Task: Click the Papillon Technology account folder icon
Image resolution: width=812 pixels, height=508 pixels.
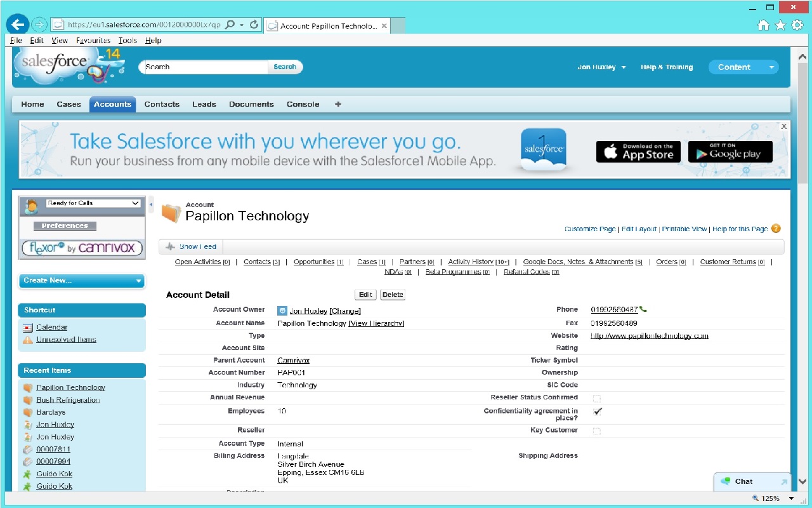Action: click(x=171, y=213)
